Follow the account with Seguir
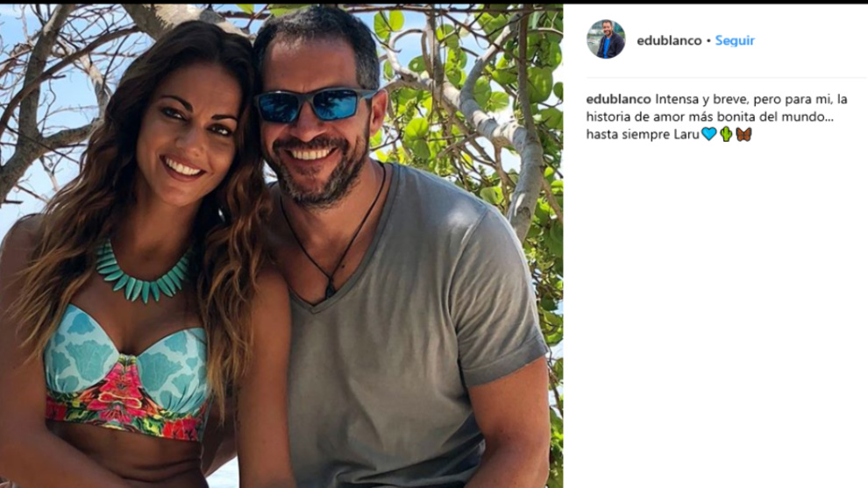 coord(735,40)
